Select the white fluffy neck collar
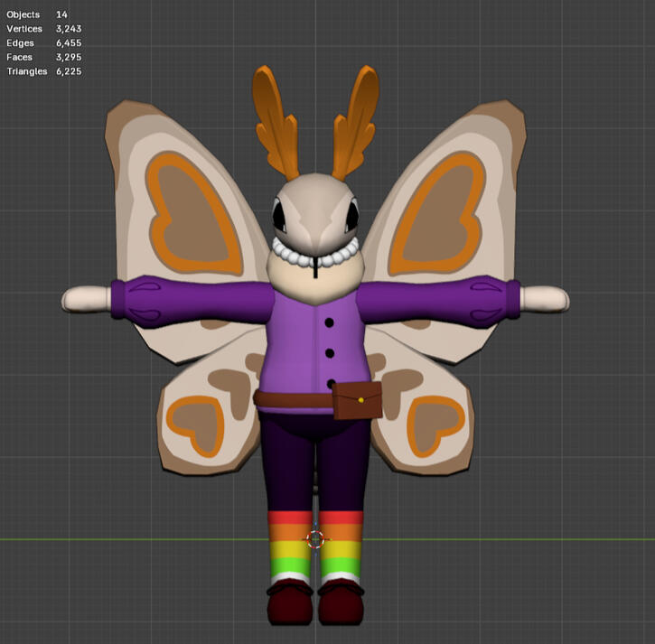The width and height of the screenshot is (655, 644). (x=316, y=255)
